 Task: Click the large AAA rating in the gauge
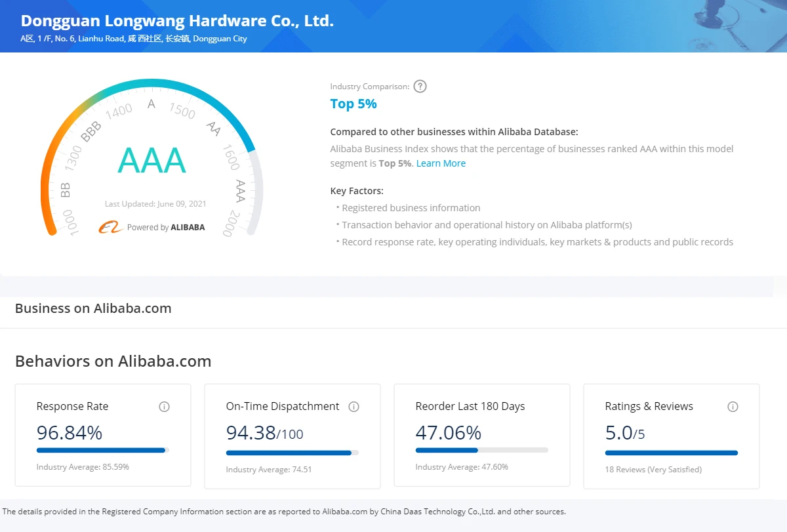pos(151,161)
